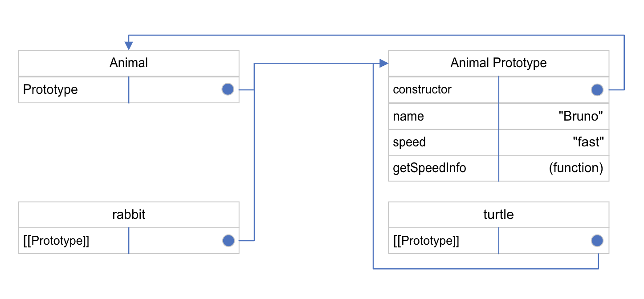
Task: Select rabbit's [[Prototype]] label
Action: tap(56, 241)
